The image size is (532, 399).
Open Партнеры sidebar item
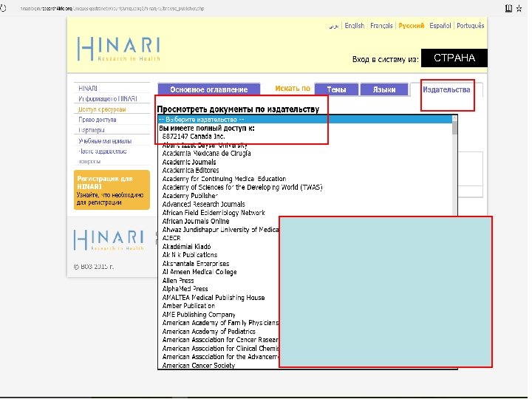(92, 130)
